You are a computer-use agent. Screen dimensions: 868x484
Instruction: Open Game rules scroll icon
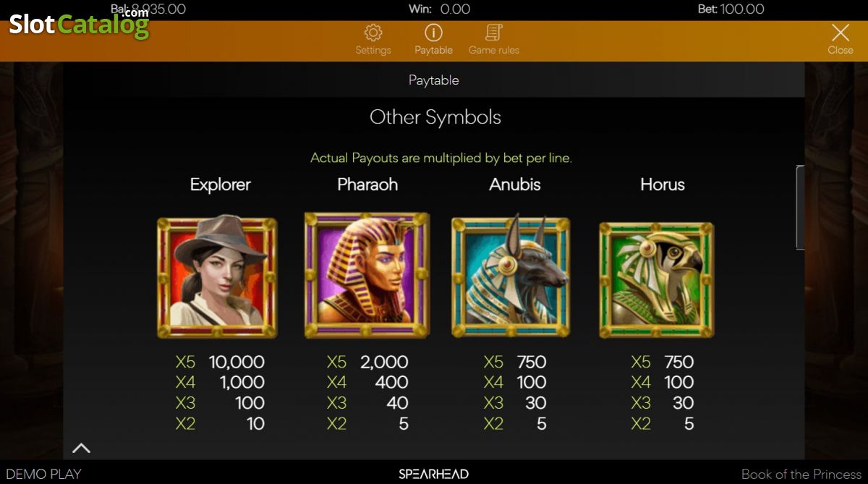point(494,33)
